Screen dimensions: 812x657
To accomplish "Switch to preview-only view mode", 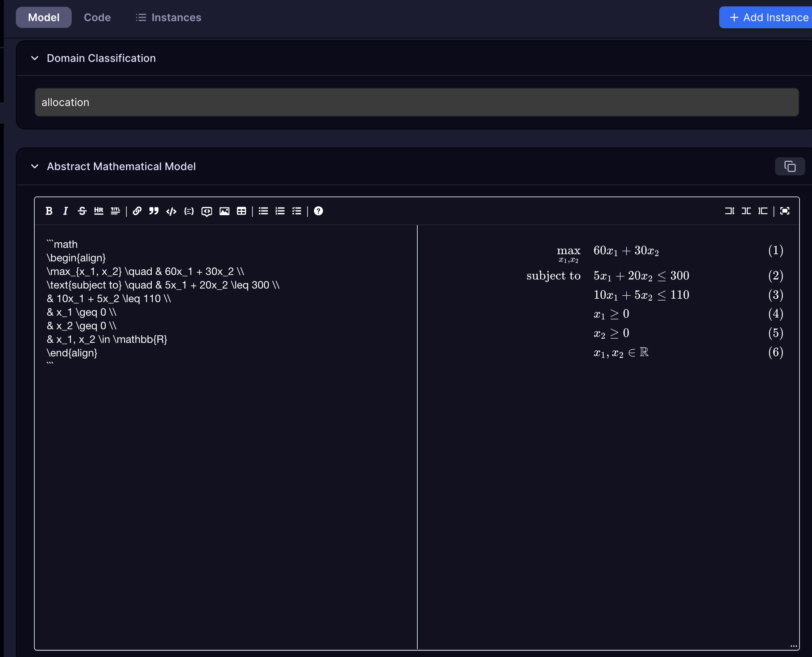I will tap(763, 211).
